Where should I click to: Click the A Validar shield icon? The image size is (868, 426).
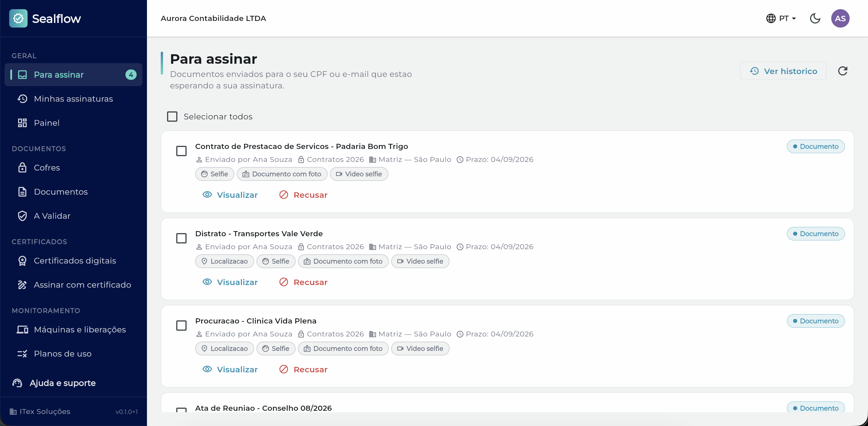[x=22, y=216]
